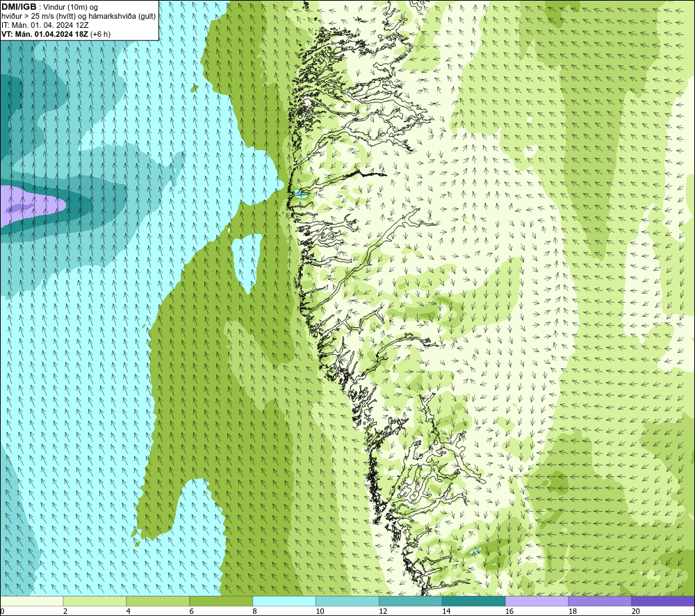The height and width of the screenshot is (616, 695).
Task: Click the 'Vindur (10m) og' label
Action: (x=70, y=8)
